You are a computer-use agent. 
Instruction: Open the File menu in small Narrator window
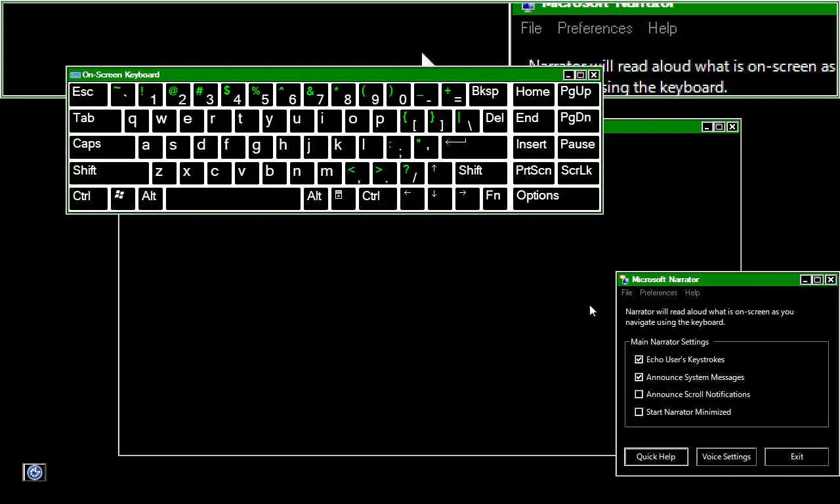click(x=627, y=293)
